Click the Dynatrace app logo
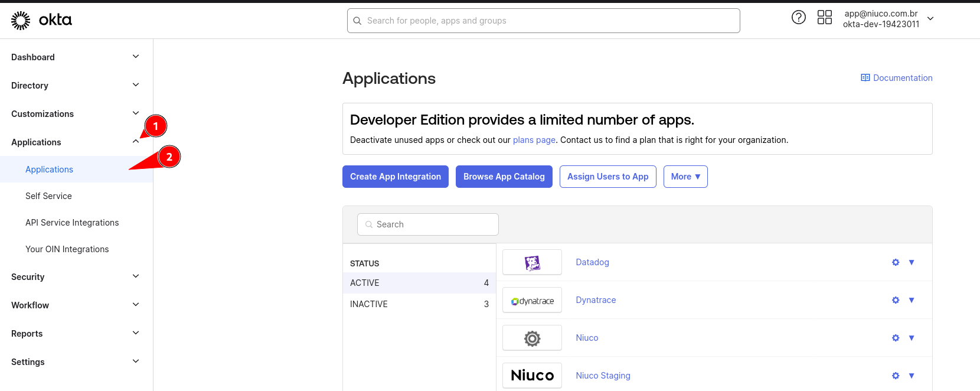 (532, 300)
